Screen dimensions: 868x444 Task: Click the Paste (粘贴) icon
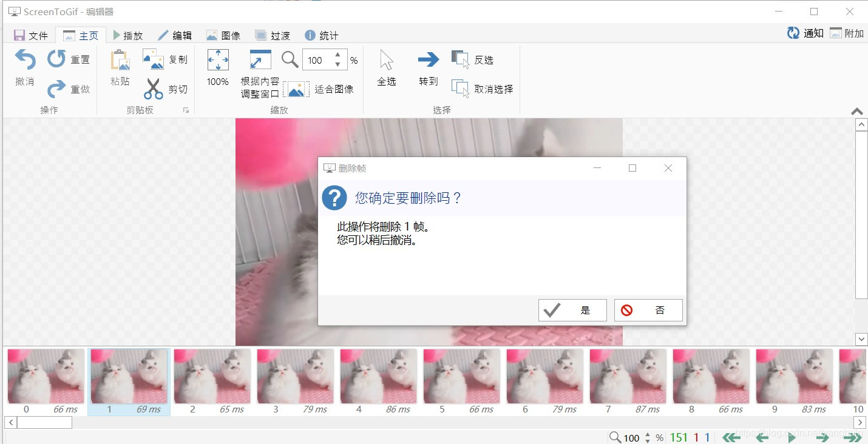coord(120,61)
